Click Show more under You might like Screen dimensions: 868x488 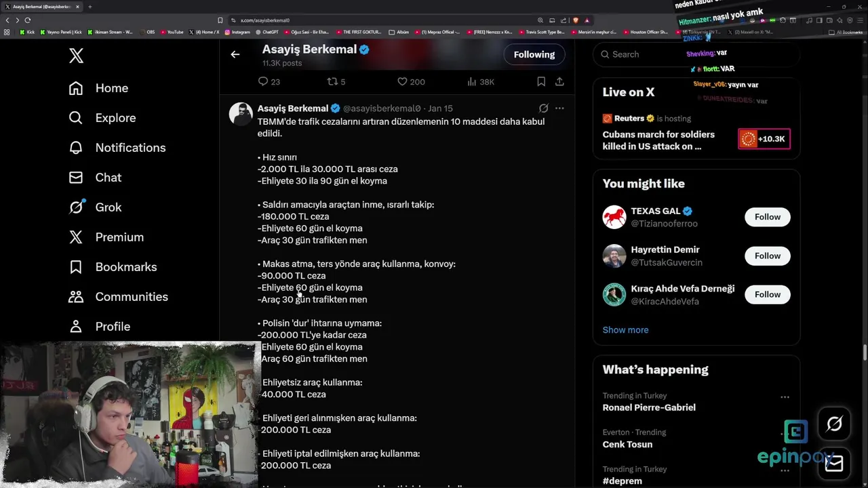coord(625,330)
